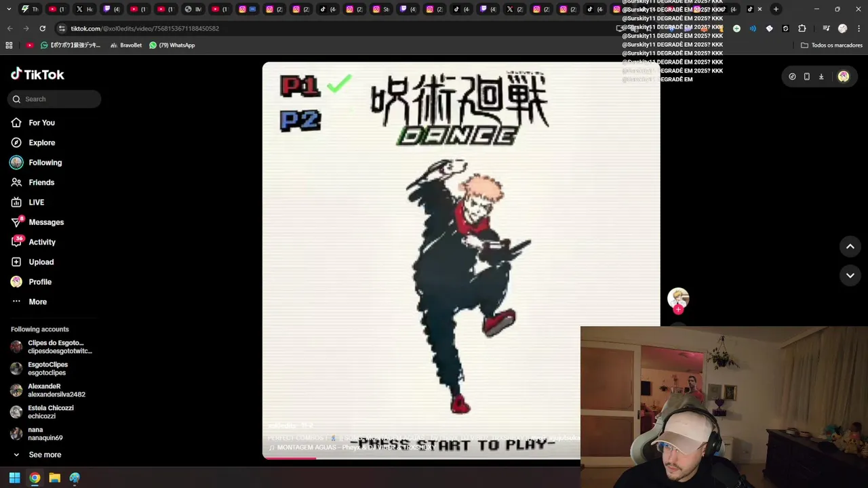868x488 pixels.
Task: Click the TikTok desktop download icon
Action: click(821, 77)
